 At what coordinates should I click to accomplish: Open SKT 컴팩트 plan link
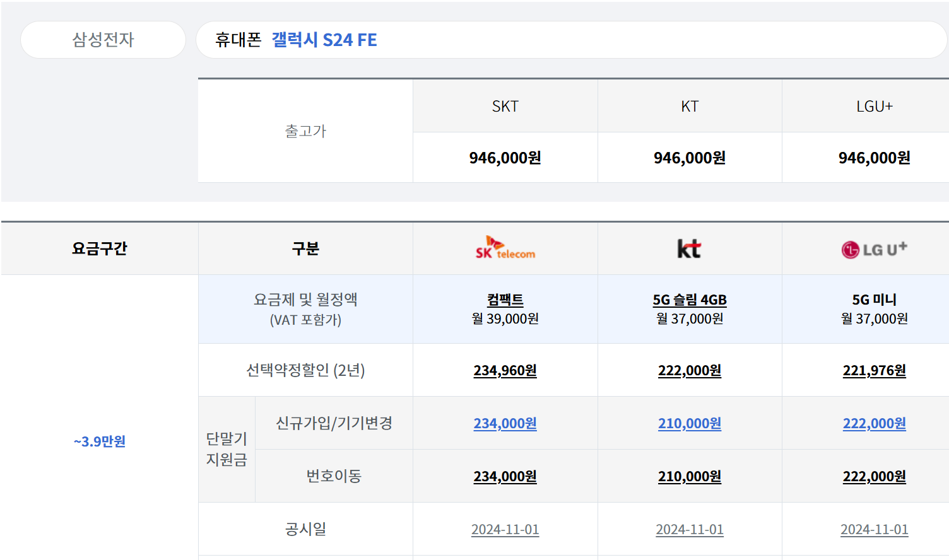pos(505,300)
